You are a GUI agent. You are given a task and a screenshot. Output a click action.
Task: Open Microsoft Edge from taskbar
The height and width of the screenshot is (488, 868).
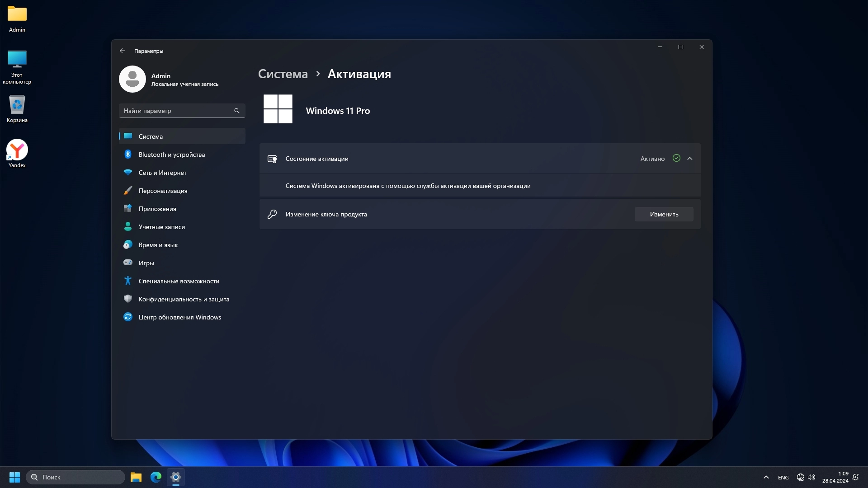tap(156, 477)
